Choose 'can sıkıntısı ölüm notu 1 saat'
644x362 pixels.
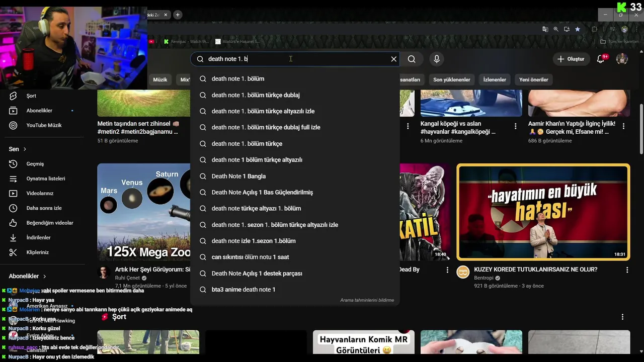click(295, 257)
